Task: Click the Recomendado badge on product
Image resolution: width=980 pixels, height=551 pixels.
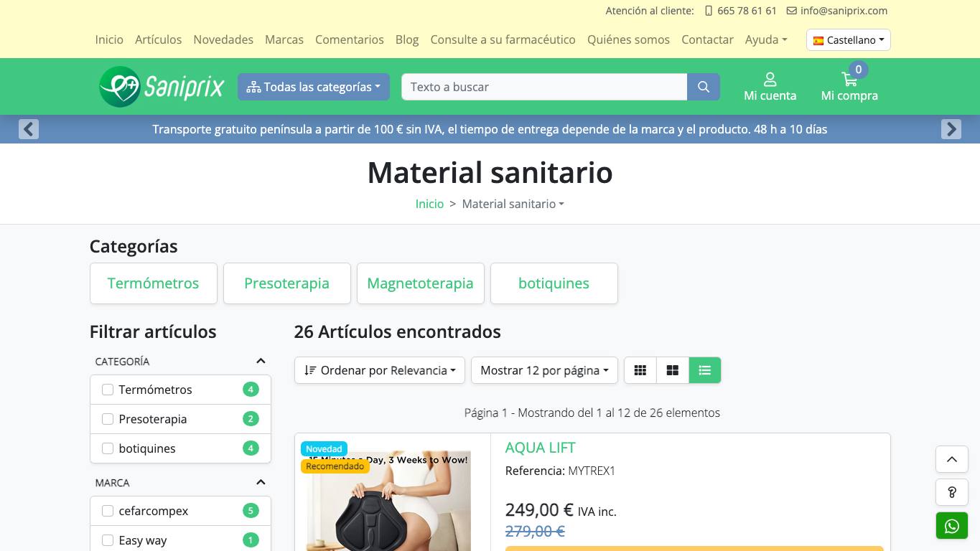Action: (x=335, y=466)
